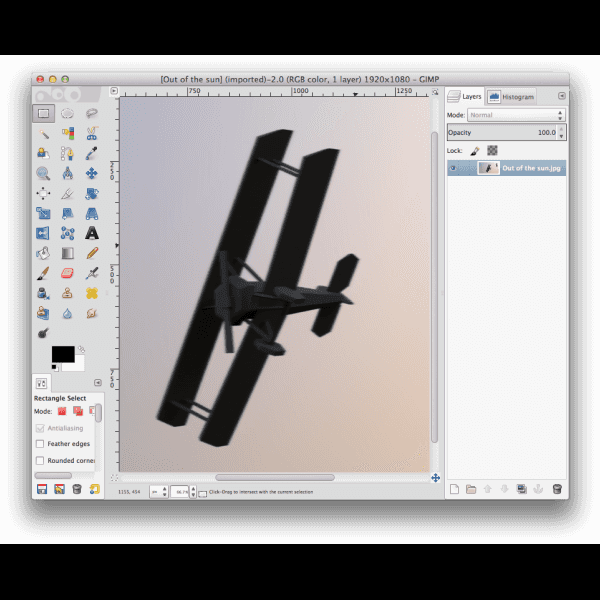This screenshot has width=600, height=600.
Task: Toggle lock pixels brush icon
Action: click(x=475, y=151)
